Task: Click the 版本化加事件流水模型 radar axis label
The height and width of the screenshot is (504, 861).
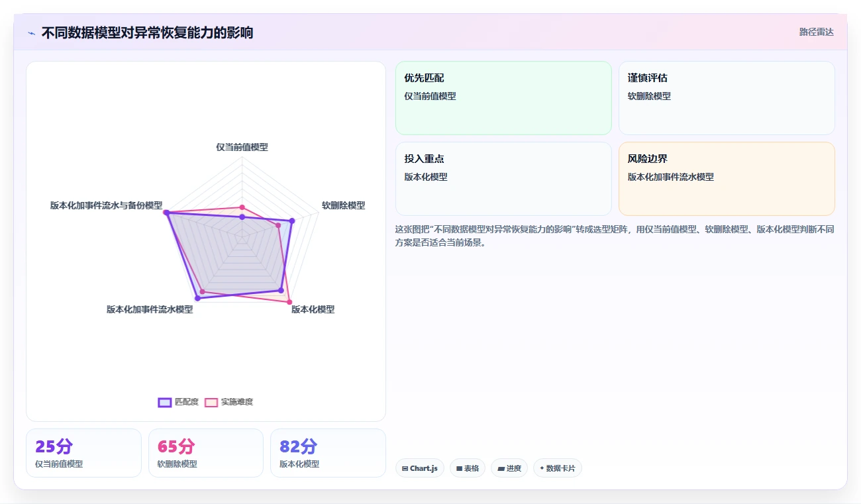Action: (150, 309)
